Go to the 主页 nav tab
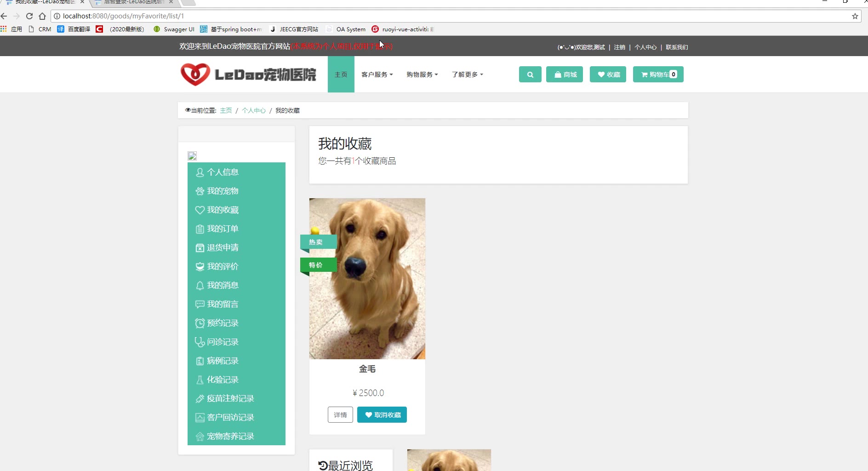The height and width of the screenshot is (471, 868). [x=341, y=75]
